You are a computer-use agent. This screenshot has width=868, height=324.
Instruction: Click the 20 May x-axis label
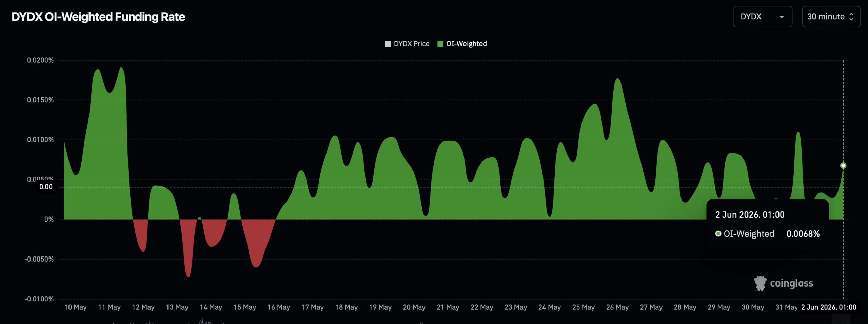coord(414,307)
